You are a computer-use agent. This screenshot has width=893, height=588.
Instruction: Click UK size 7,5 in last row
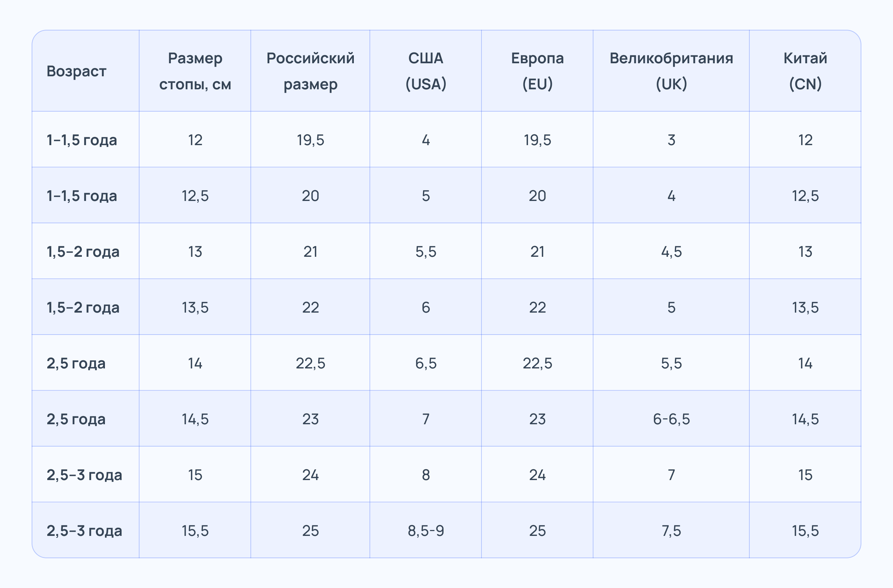coord(671,531)
